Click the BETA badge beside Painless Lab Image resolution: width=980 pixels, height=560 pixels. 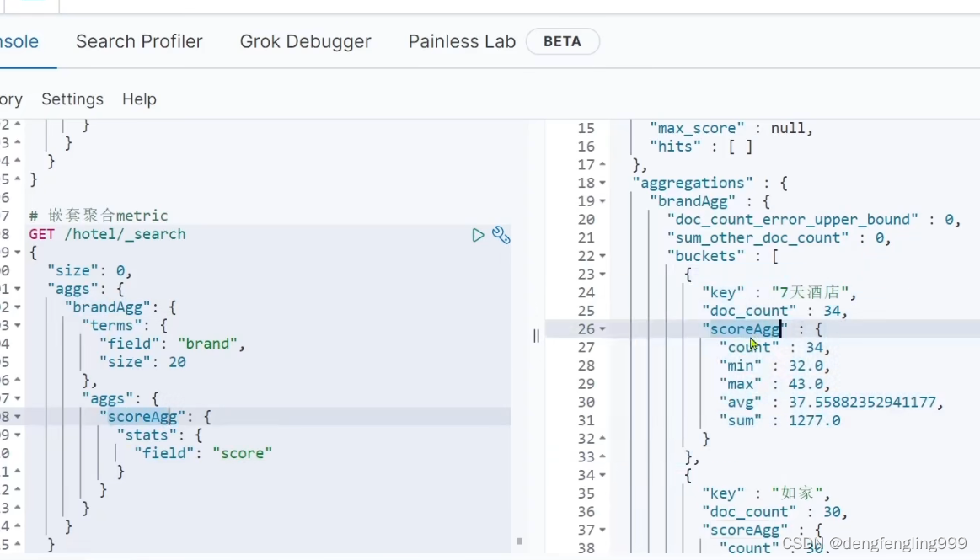562,41
